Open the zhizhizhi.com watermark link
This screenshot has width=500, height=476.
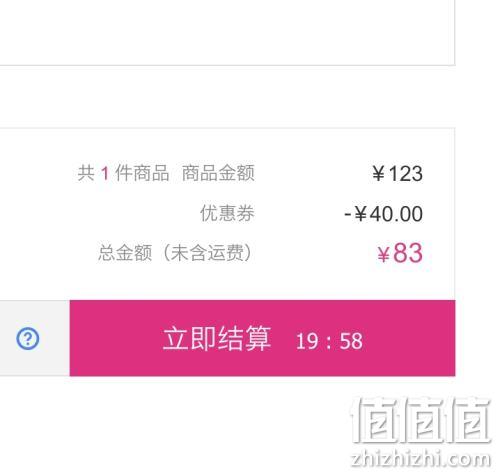(421, 458)
